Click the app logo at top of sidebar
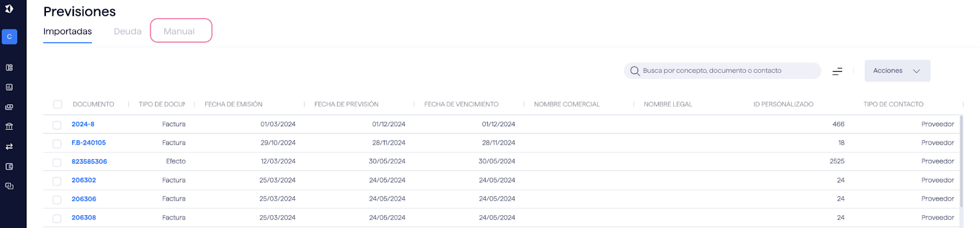 click(x=9, y=9)
